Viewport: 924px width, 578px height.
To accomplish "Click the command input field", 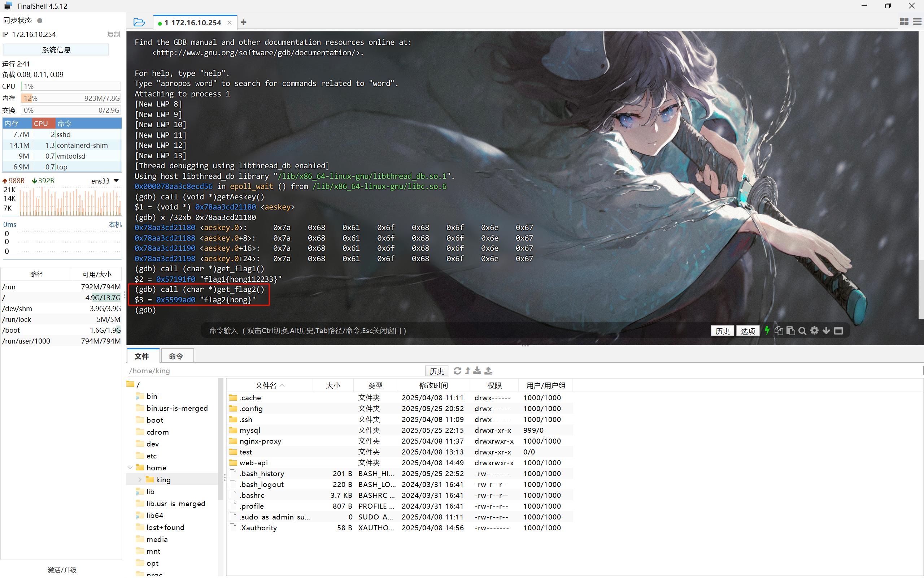I will click(454, 331).
